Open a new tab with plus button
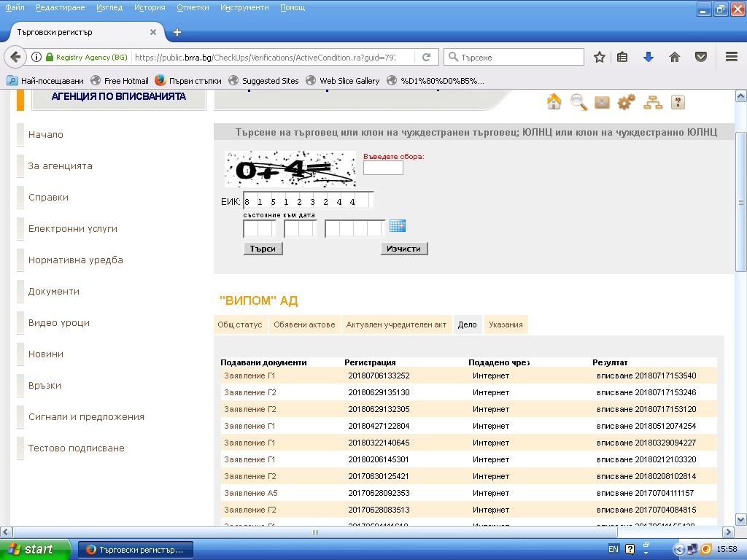The height and width of the screenshot is (560, 747). [x=177, y=32]
